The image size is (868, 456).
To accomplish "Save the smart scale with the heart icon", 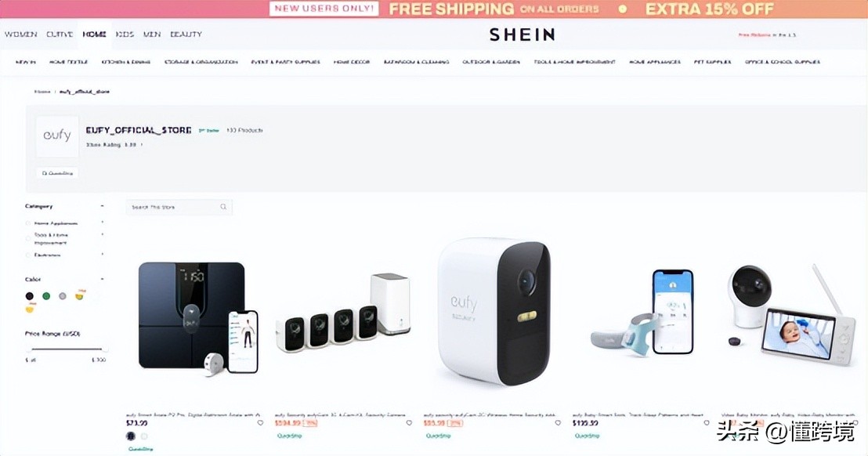I will [260, 423].
